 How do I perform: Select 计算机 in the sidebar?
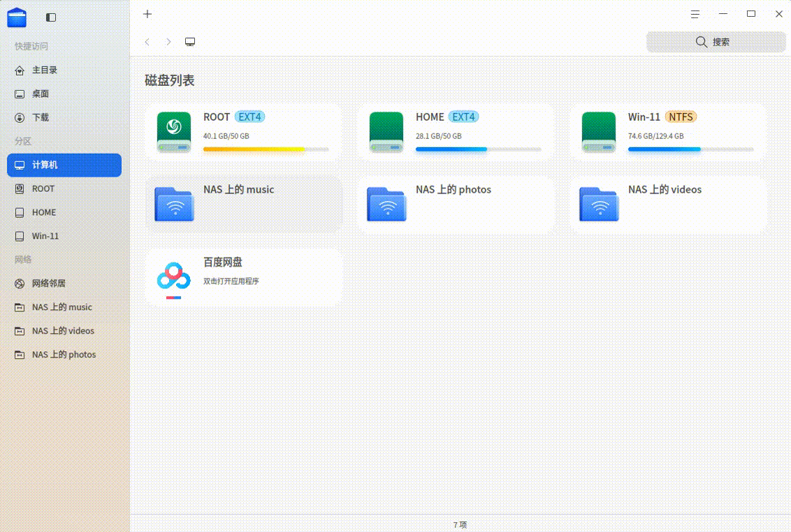point(64,165)
